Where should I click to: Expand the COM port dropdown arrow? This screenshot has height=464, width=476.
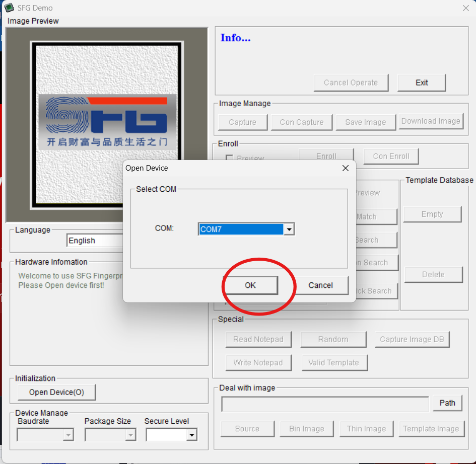click(x=289, y=229)
